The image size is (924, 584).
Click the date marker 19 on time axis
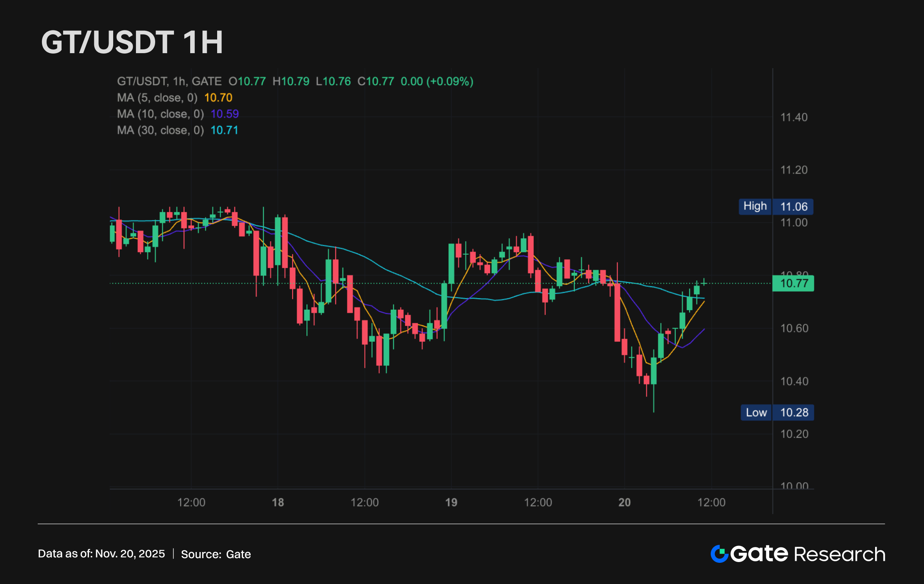coord(451,502)
